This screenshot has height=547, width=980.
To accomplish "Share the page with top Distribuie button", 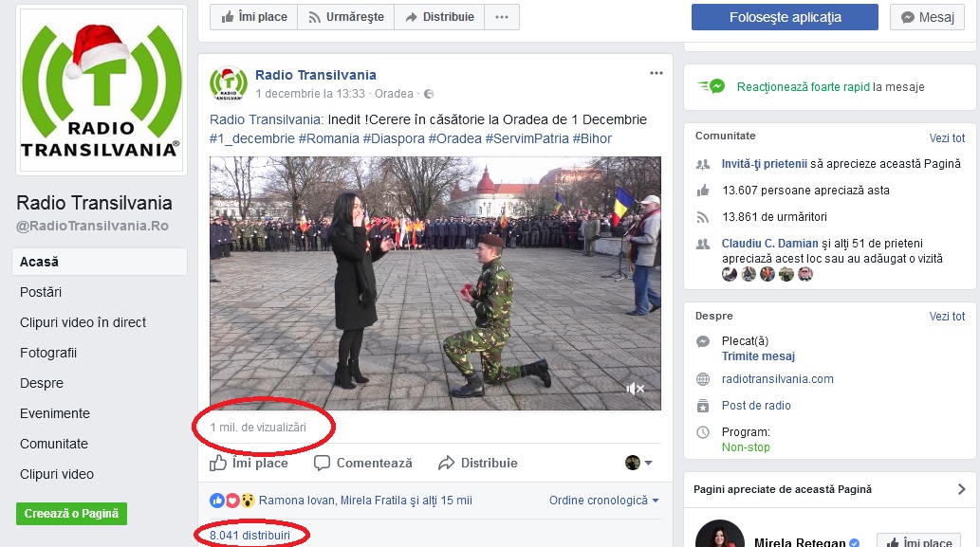I will [x=439, y=17].
